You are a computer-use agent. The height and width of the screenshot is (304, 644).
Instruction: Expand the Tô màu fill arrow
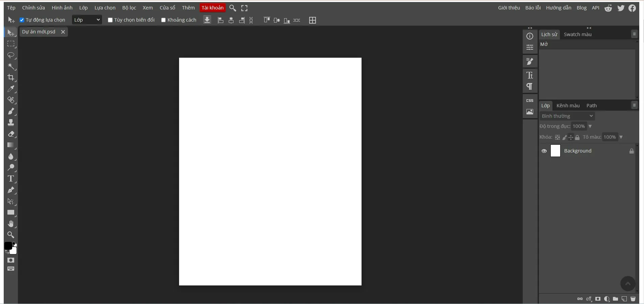click(x=621, y=137)
